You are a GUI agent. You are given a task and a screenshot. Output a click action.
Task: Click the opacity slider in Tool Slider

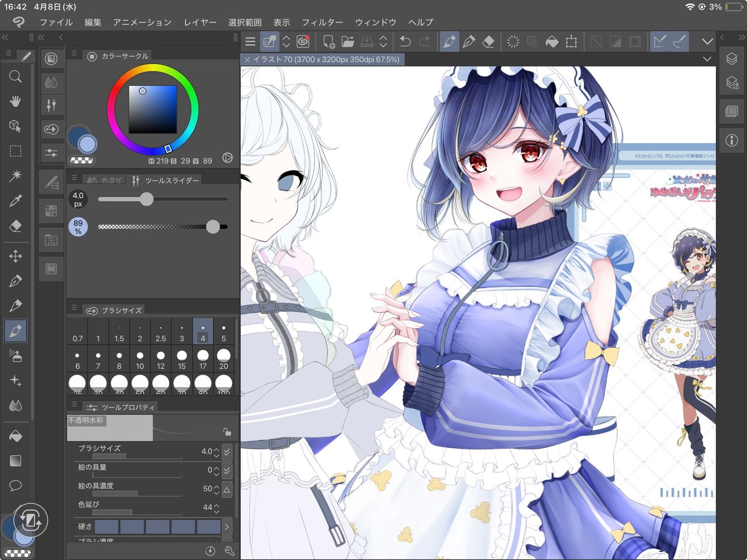pos(163,226)
